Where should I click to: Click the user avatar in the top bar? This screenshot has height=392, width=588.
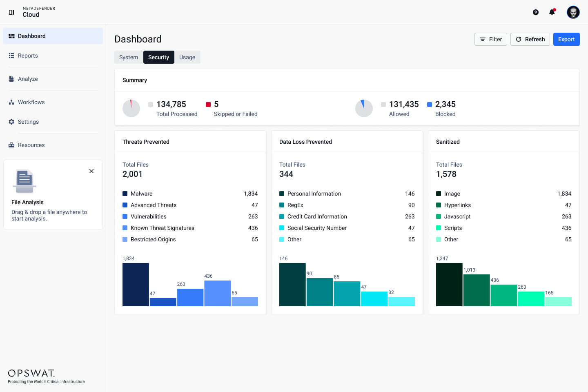tap(573, 12)
